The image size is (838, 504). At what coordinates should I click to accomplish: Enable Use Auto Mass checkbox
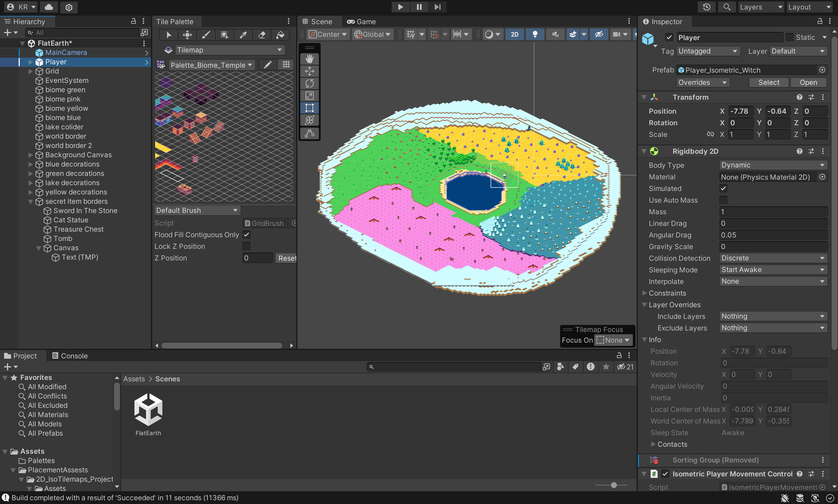[x=723, y=200]
